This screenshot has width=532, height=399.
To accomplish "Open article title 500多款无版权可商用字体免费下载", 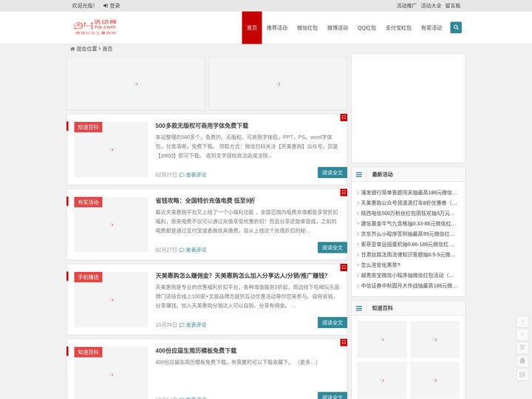I will [202, 126].
